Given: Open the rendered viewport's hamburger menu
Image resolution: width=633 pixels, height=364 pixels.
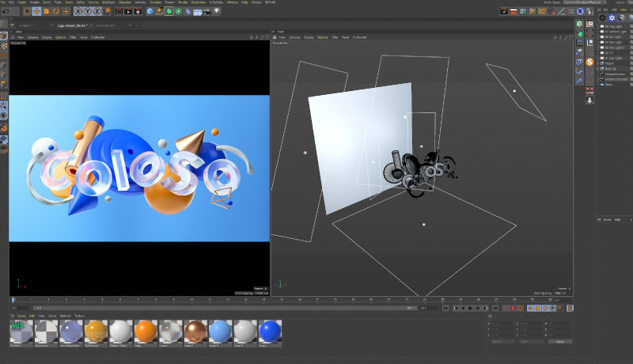Looking at the screenshot, I should pyautogui.click(x=13, y=37).
